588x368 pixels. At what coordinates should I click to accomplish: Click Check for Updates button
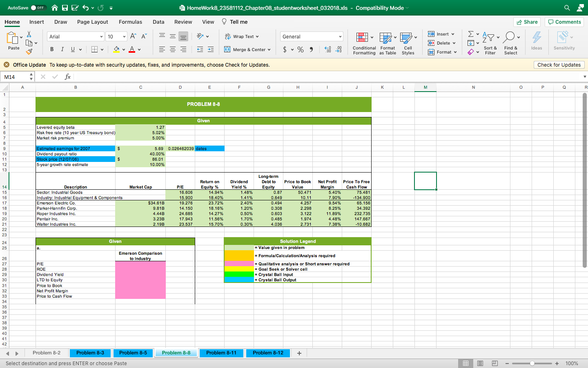coord(559,65)
